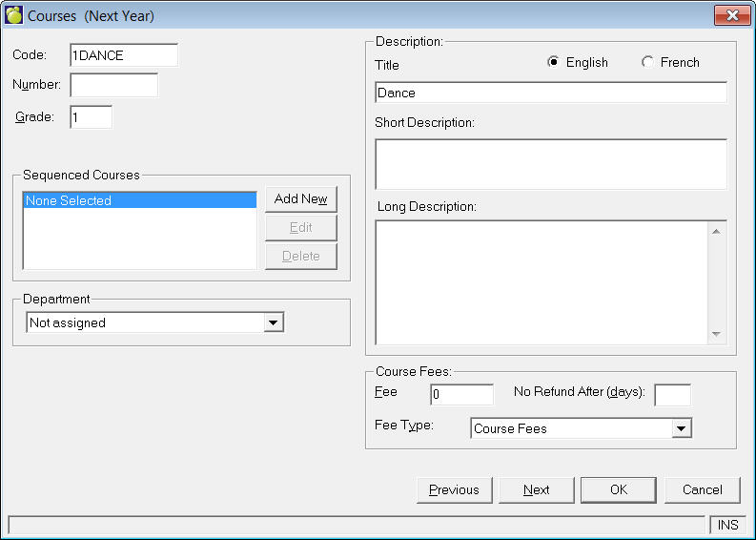Expand the Fee Type combo box
756x540 pixels.
pos(681,429)
